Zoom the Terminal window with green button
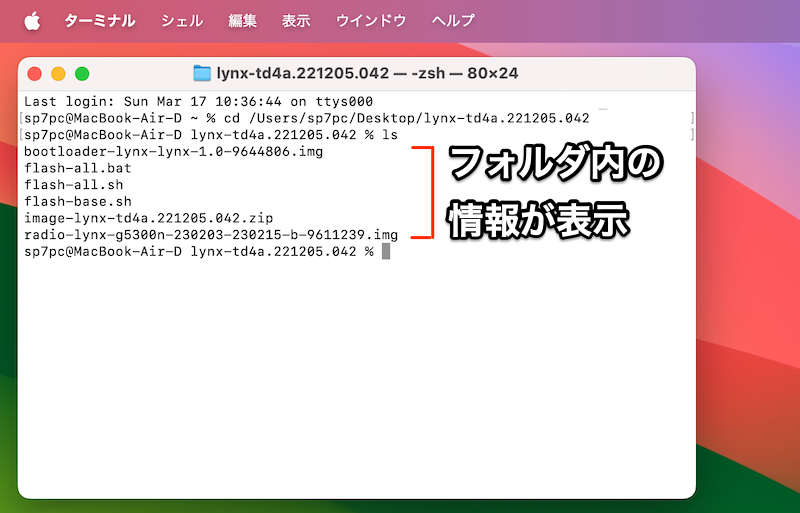800x513 pixels. pos(82,73)
